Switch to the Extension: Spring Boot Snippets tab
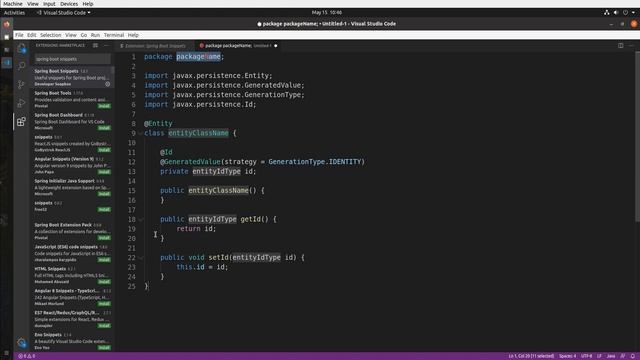640x360 pixels. (x=154, y=46)
